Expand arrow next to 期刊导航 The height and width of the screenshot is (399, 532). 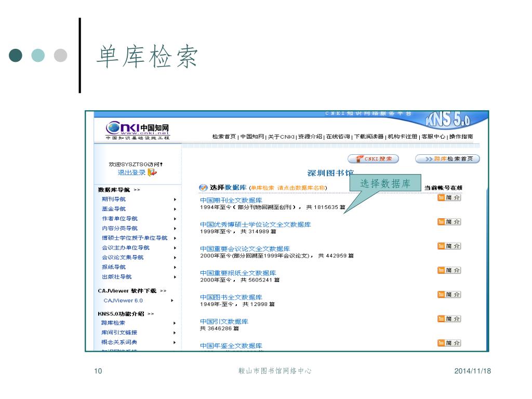[175, 199]
